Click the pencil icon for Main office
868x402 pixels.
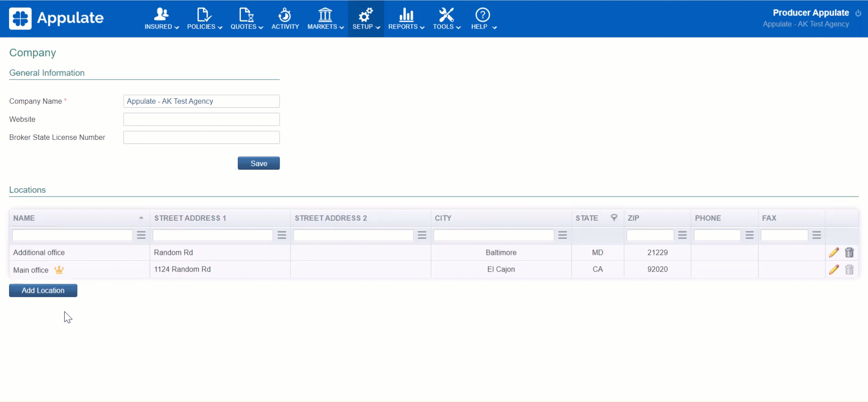[x=834, y=269]
